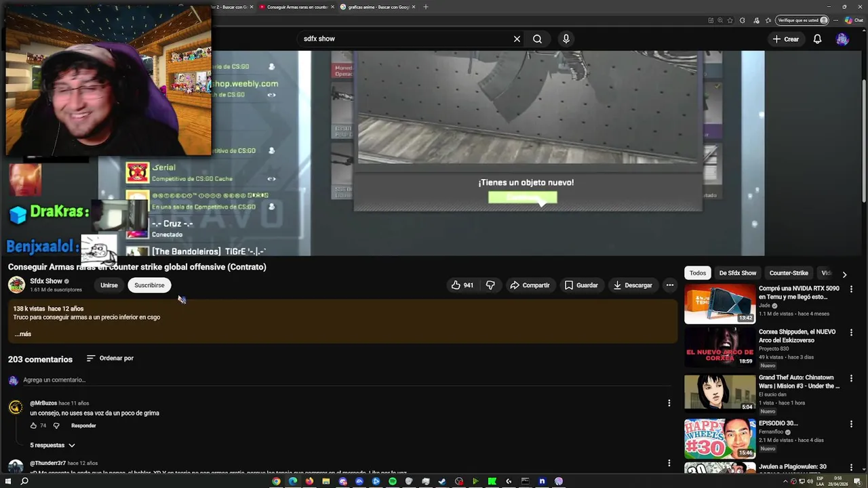
Task: Expand the video description with ...más
Action: tap(23, 333)
